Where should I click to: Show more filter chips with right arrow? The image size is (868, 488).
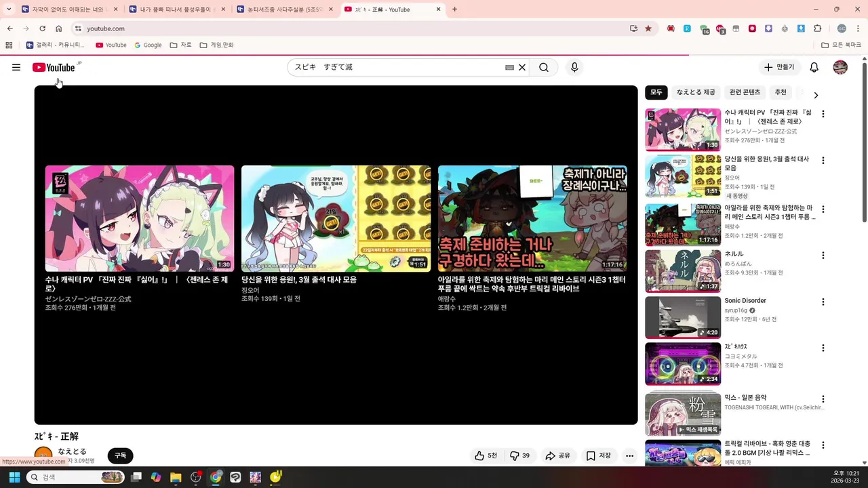816,95
